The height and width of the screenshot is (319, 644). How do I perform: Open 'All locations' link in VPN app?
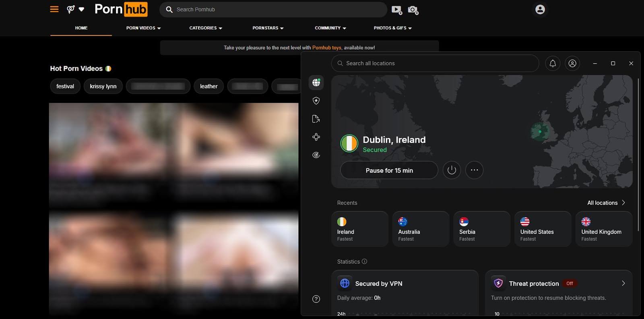click(606, 203)
